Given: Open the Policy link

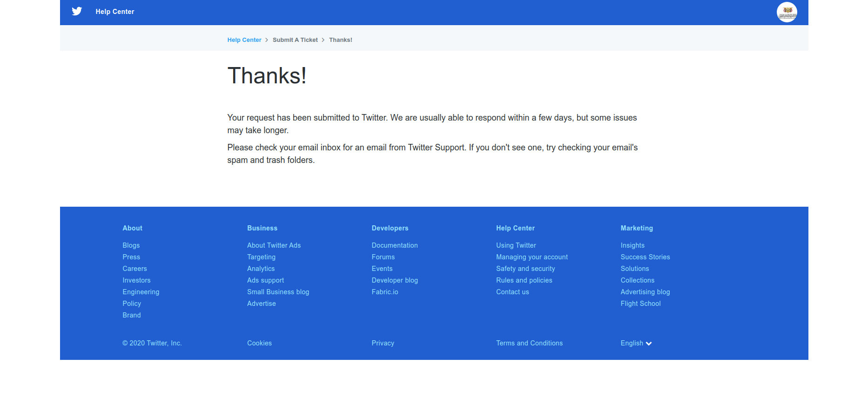Looking at the screenshot, I should (132, 304).
